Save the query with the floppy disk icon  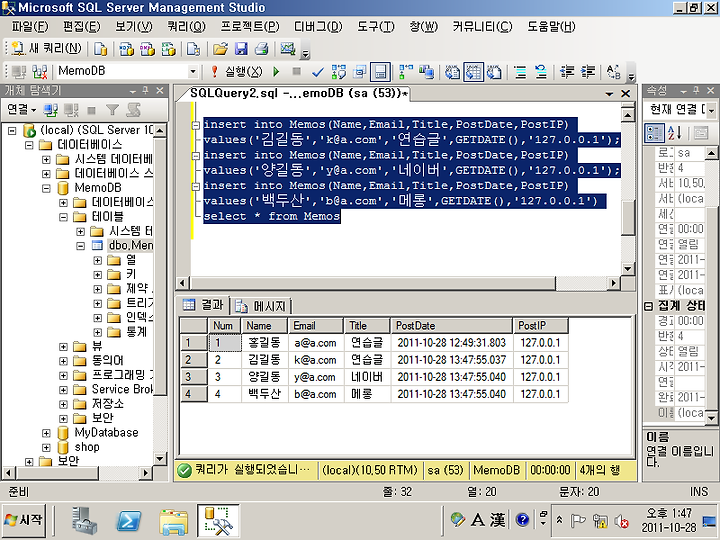pyautogui.click(x=241, y=49)
